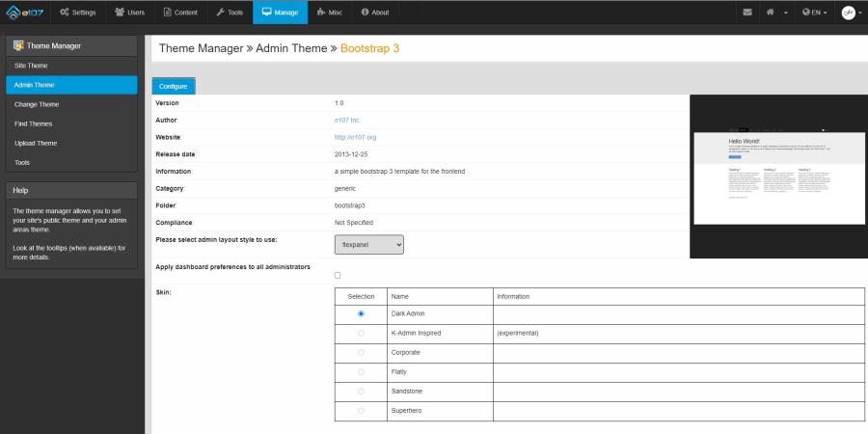Viewport: 868px width, 434px height.
Task: Expand the home dropdown caret
Action: pos(785,13)
